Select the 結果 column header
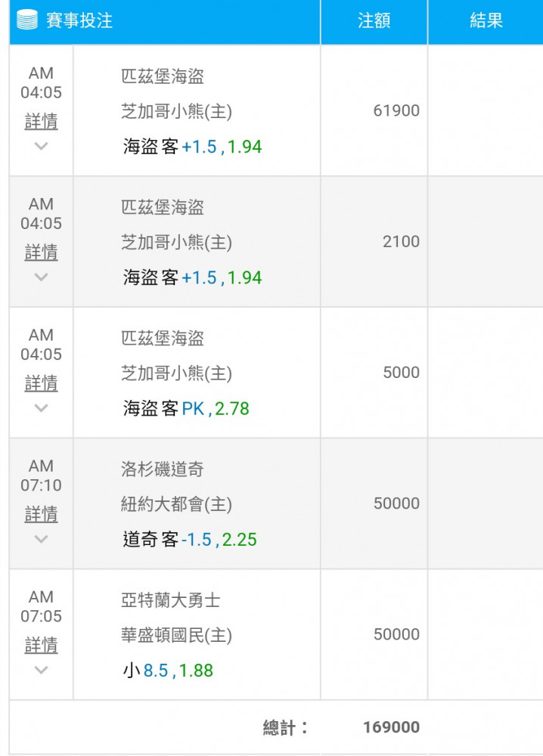 pyautogui.click(x=486, y=21)
